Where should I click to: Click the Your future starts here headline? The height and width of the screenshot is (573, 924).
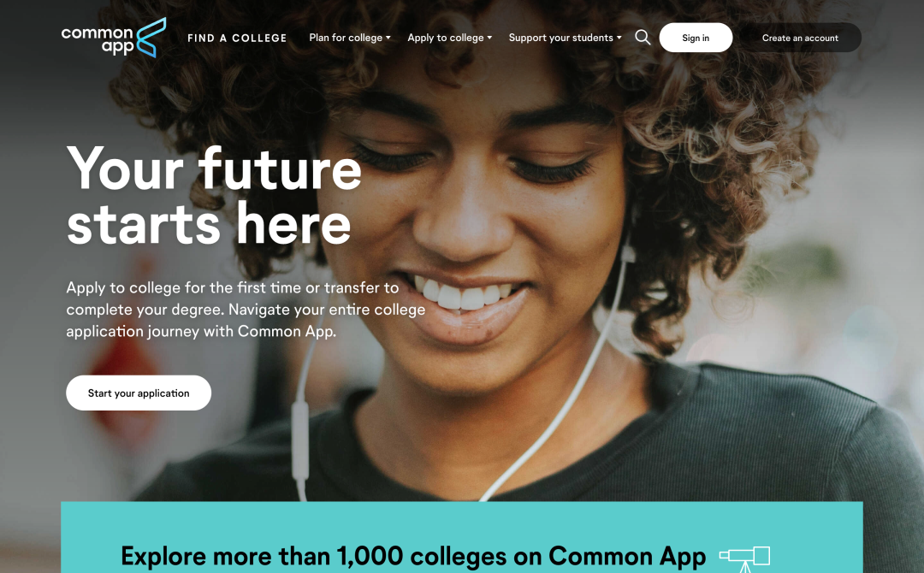[x=214, y=196]
